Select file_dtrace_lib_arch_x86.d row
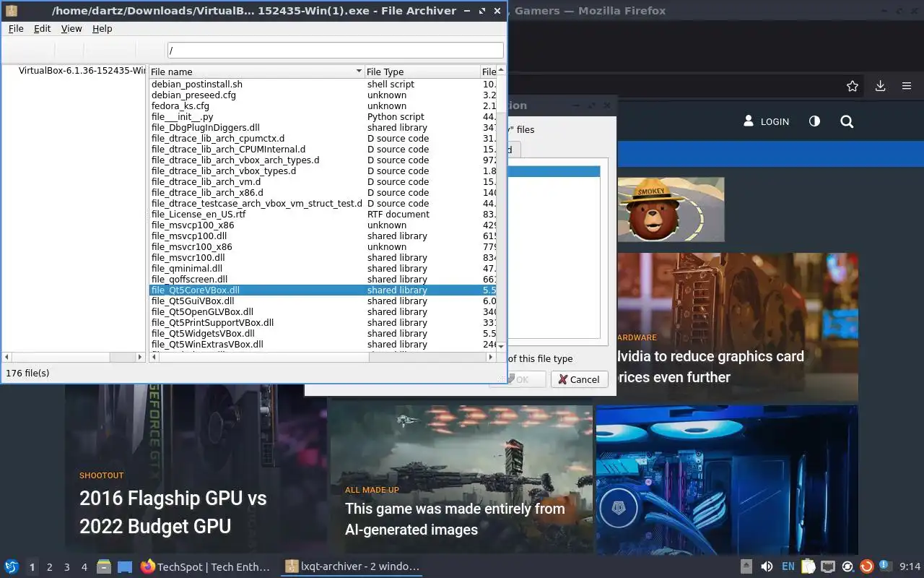924x578 pixels. (x=323, y=193)
